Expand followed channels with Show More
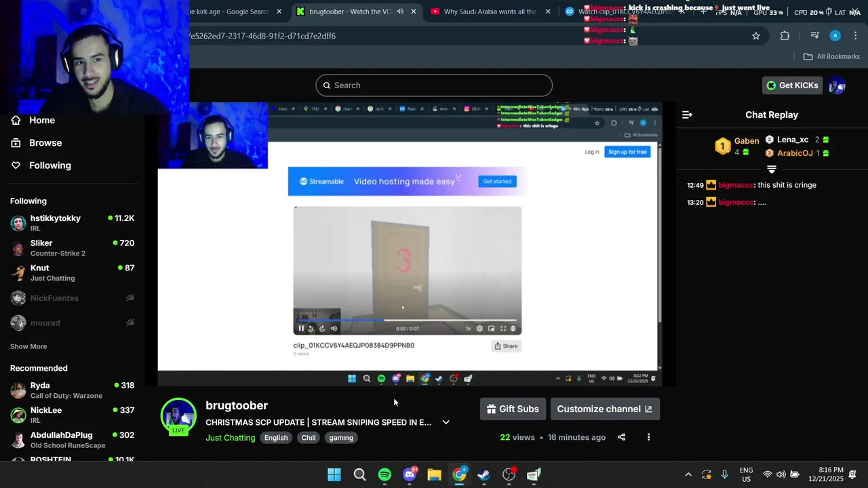This screenshot has height=488, width=868. click(x=28, y=346)
